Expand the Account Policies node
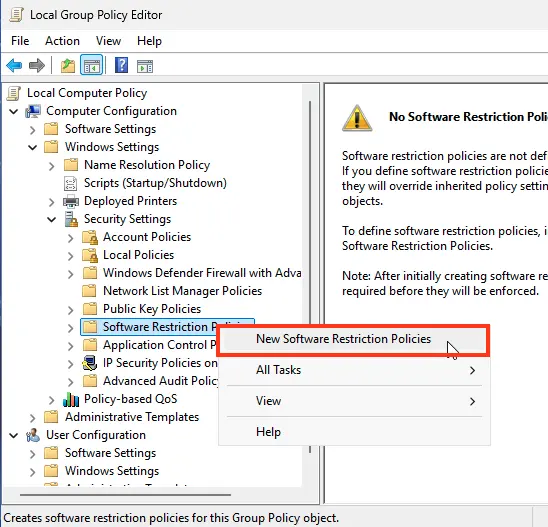This screenshot has height=527, width=548. tap(71, 238)
